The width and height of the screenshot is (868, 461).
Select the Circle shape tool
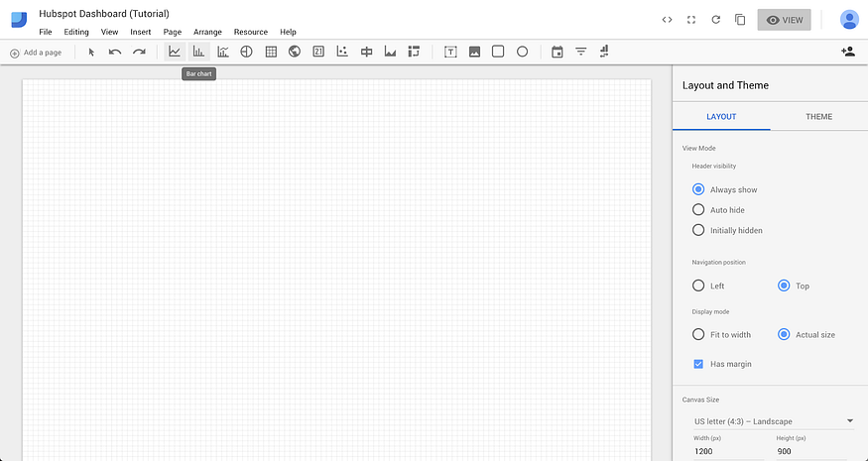click(x=522, y=52)
